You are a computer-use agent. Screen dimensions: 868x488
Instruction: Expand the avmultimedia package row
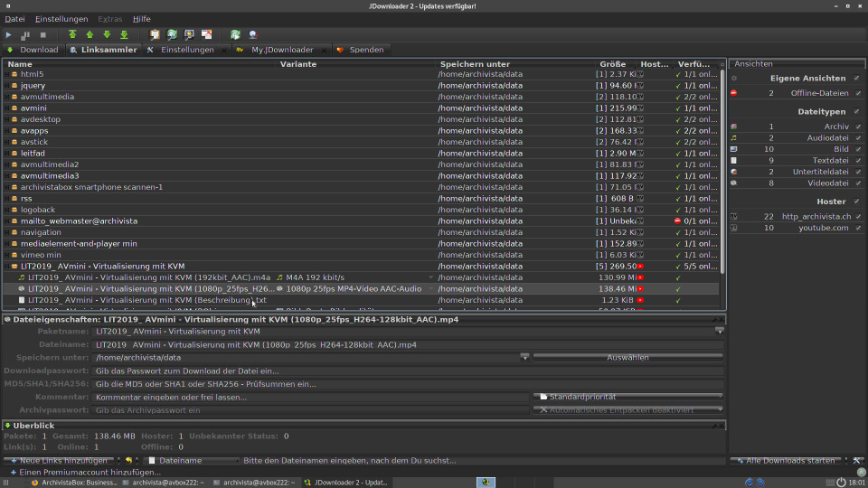[x=7, y=97]
